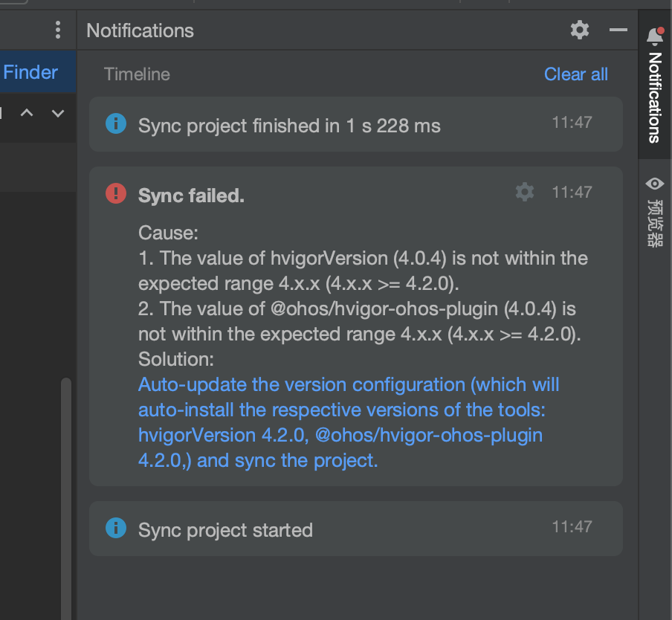The height and width of the screenshot is (620, 672).
Task: Click the Timeline heading label
Action: pyautogui.click(x=137, y=74)
